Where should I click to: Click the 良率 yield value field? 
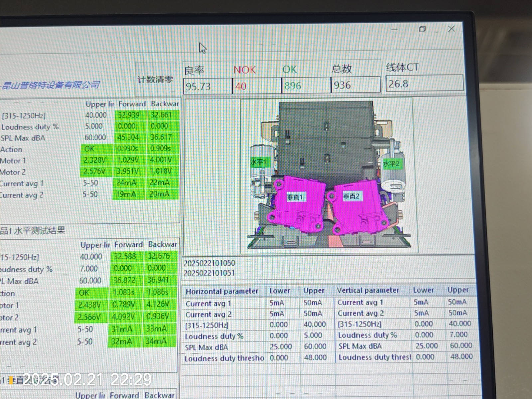click(207, 86)
